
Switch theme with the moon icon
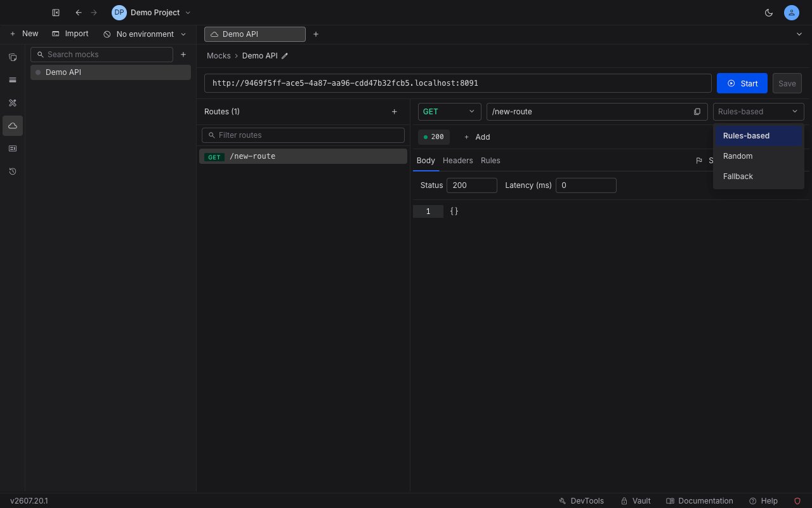click(x=769, y=13)
